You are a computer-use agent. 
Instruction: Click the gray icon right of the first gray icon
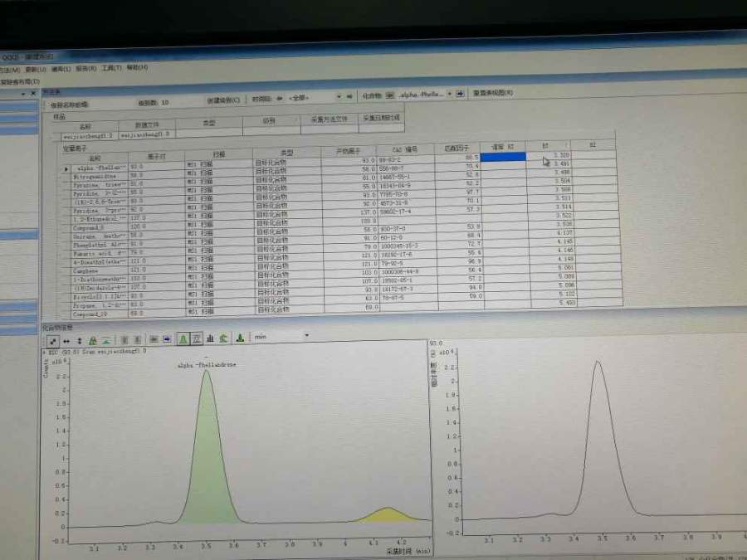(x=137, y=339)
